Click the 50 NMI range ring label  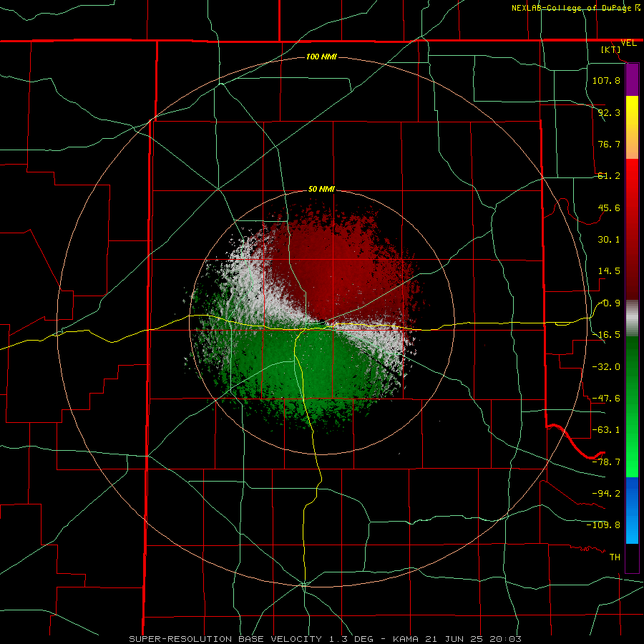(x=321, y=190)
